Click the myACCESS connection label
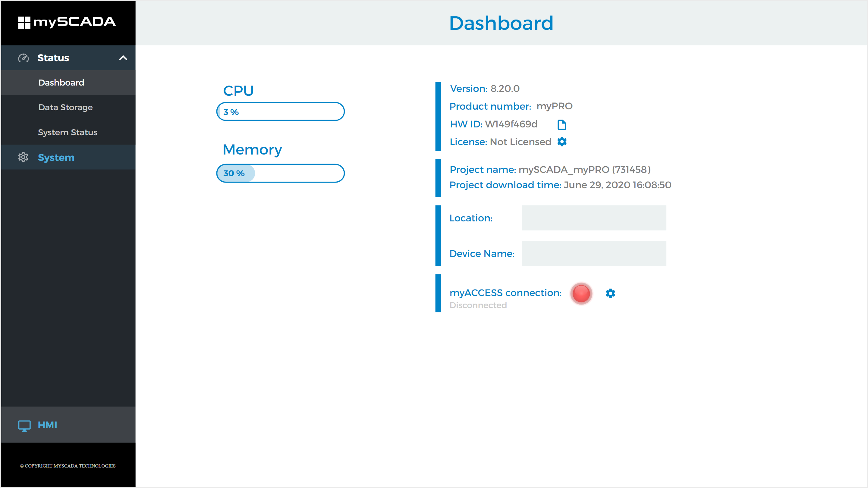Screen dimensions: 868x488 click(505, 293)
